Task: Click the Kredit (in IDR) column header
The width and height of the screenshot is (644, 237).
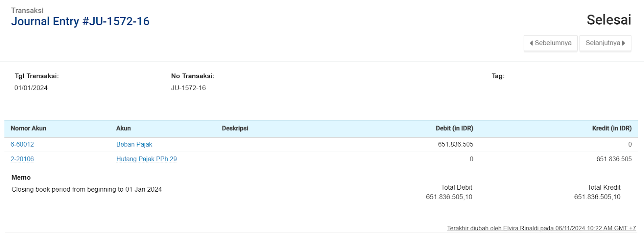Action: [x=612, y=128]
